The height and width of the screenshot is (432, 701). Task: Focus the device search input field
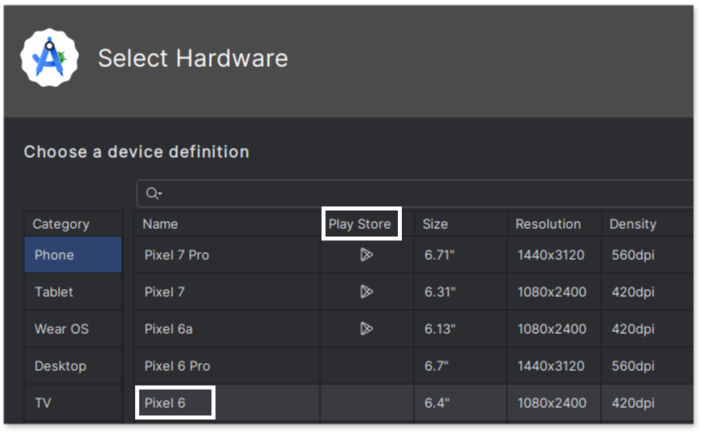pyautogui.click(x=420, y=194)
